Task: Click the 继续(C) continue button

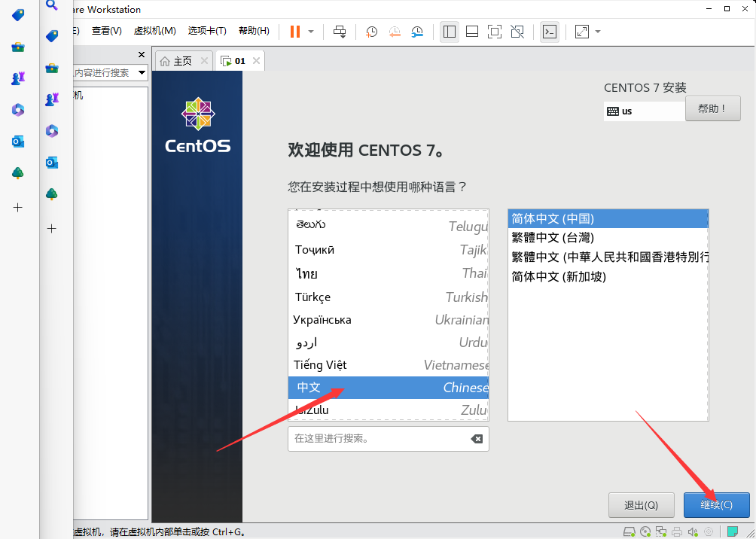Action: [x=716, y=505]
